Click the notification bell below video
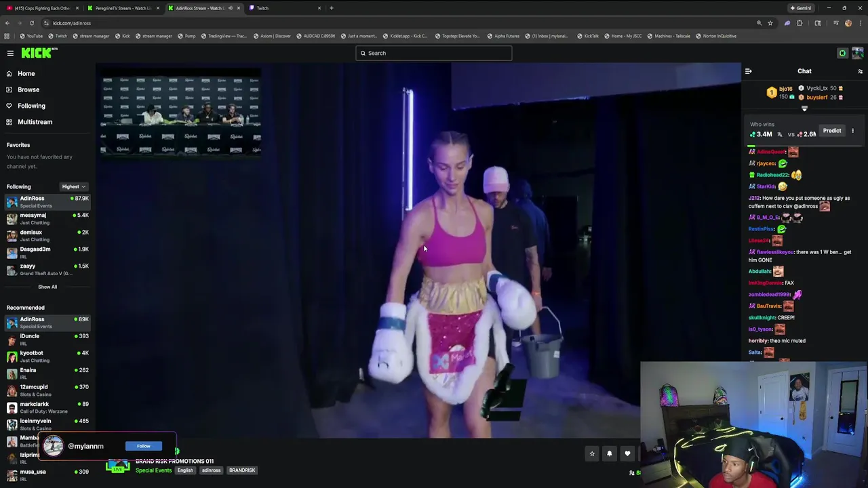Image resolution: width=868 pixels, height=488 pixels. [609, 453]
